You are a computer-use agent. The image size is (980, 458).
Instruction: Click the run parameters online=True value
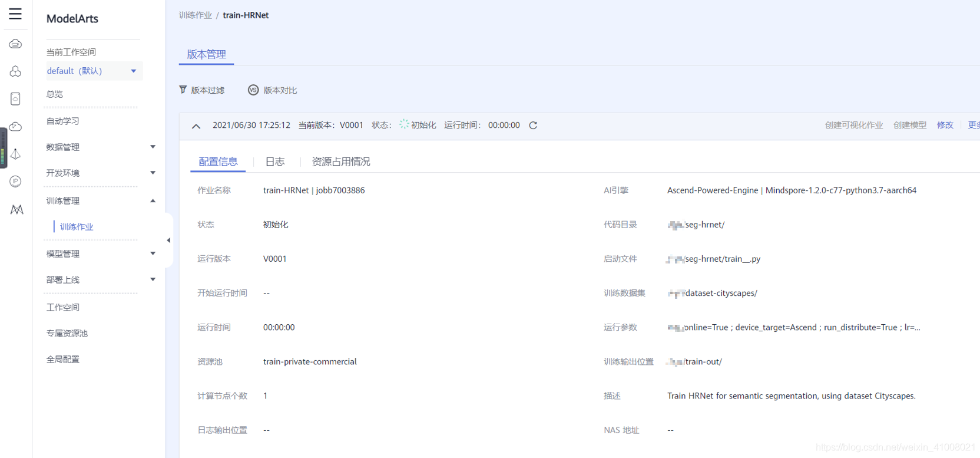tap(794, 327)
